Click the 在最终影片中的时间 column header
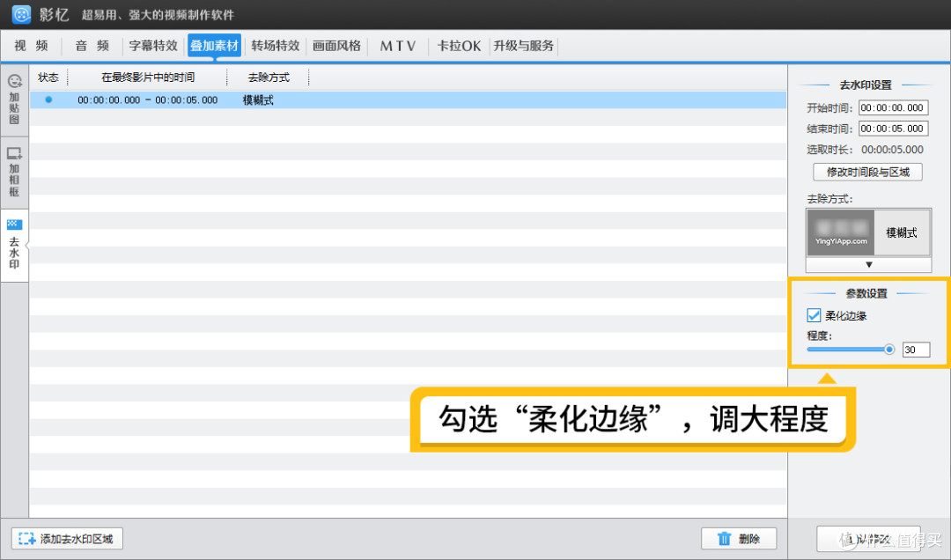Screen dimensions: 951x560 148,77
